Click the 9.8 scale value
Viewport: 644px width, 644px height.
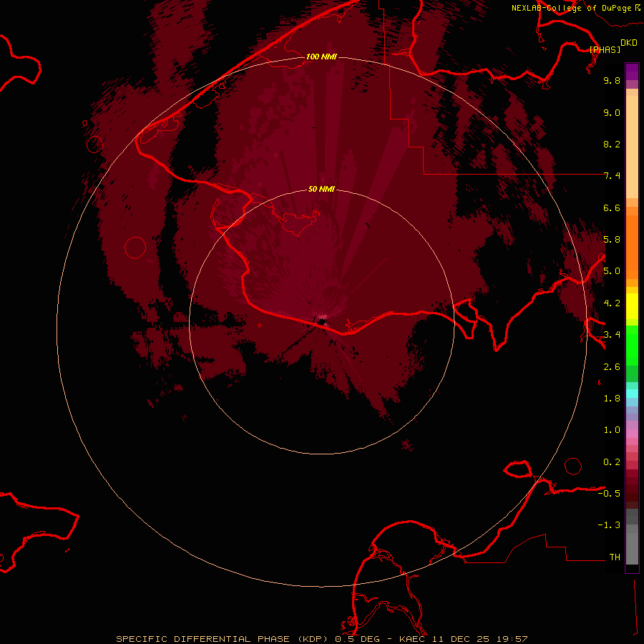pyautogui.click(x=612, y=80)
